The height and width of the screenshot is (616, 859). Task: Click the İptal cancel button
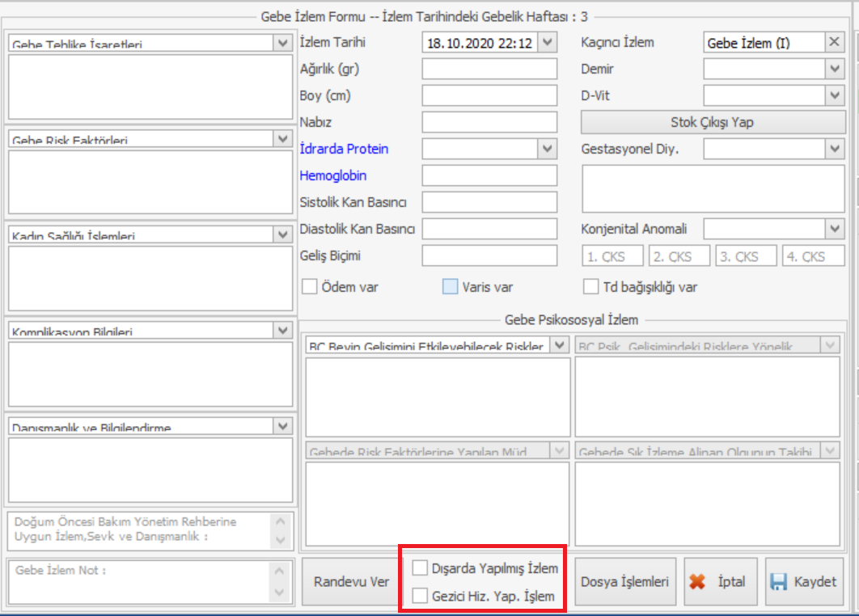pos(721,582)
